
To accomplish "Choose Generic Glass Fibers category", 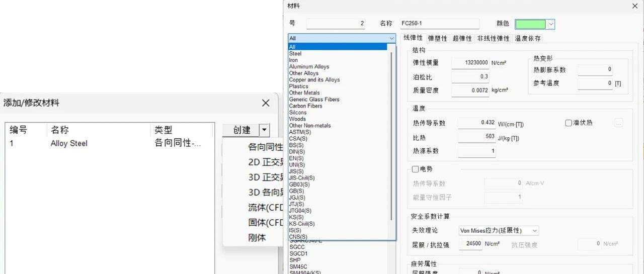I will point(314,99).
